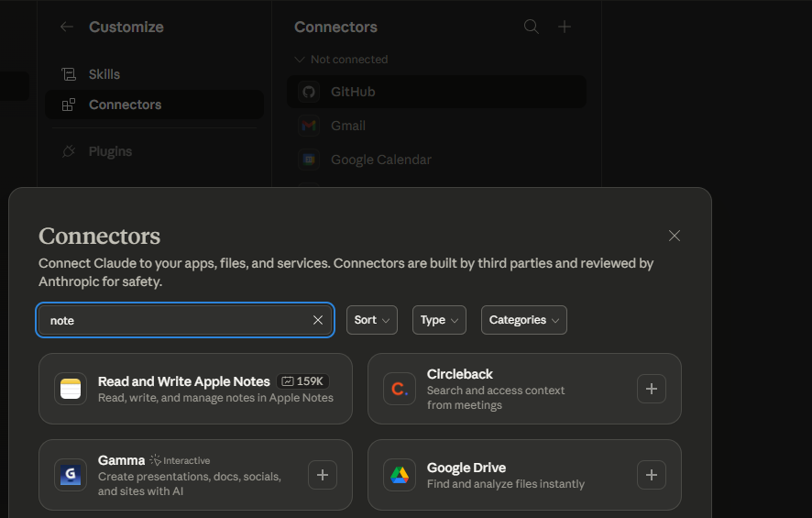Click the Google Drive logo icon
The width and height of the screenshot is (812, 518).
[400, 475]
